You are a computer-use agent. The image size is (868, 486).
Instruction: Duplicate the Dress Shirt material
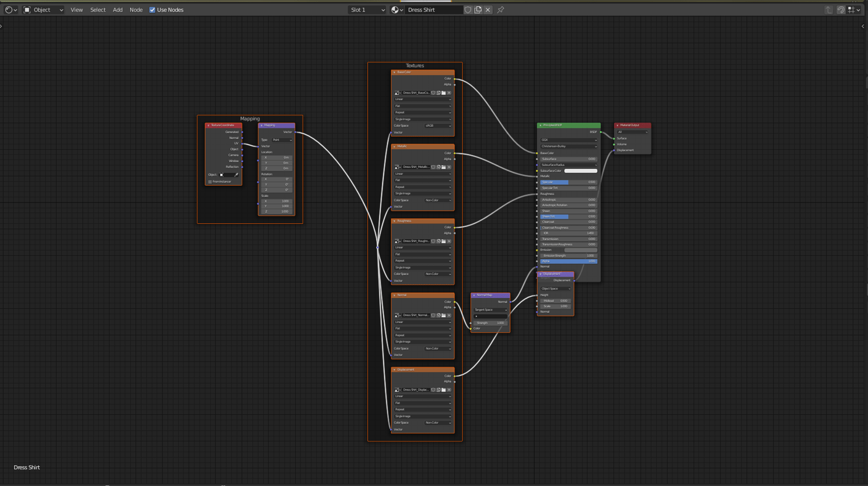[478, 10]
